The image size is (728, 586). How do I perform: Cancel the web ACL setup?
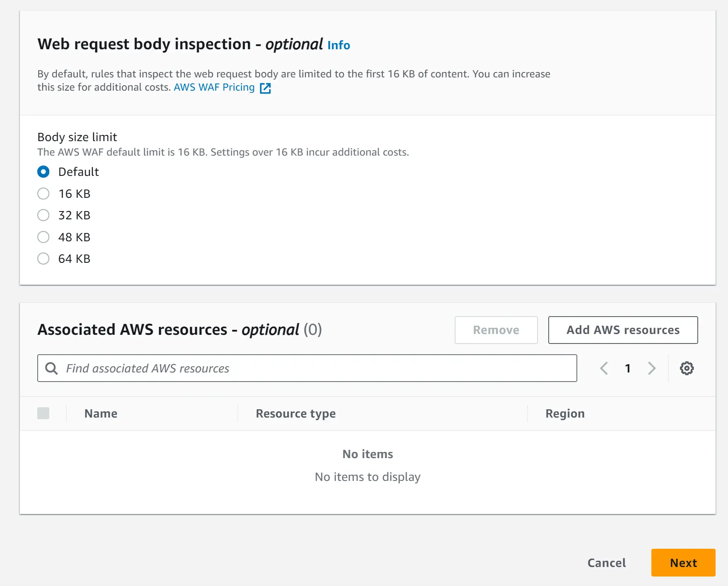click(607, 563)
